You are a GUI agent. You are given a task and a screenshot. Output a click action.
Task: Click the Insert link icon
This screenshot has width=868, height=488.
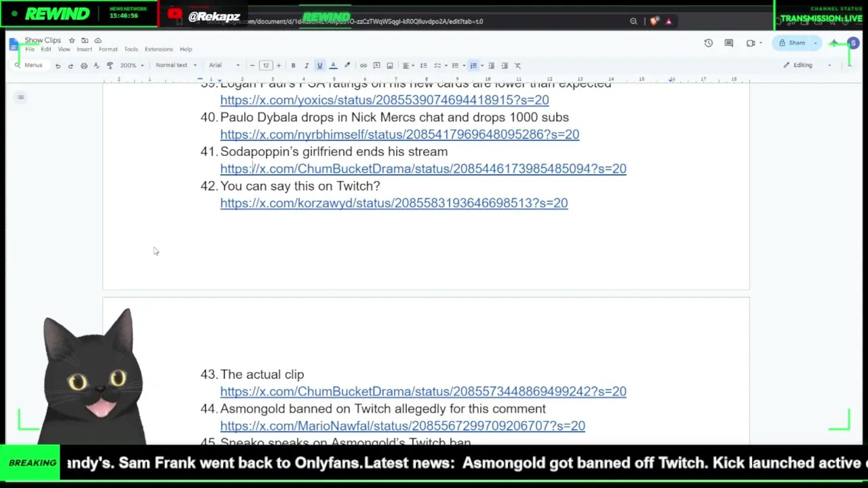pyautogui.click(x=363, y=66)
